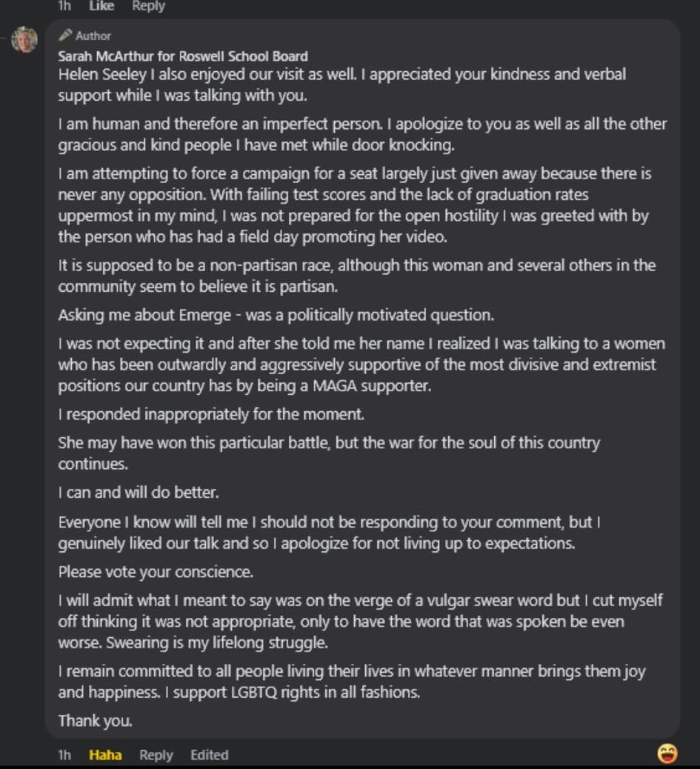View edit history via Edited label

(209, 755)
